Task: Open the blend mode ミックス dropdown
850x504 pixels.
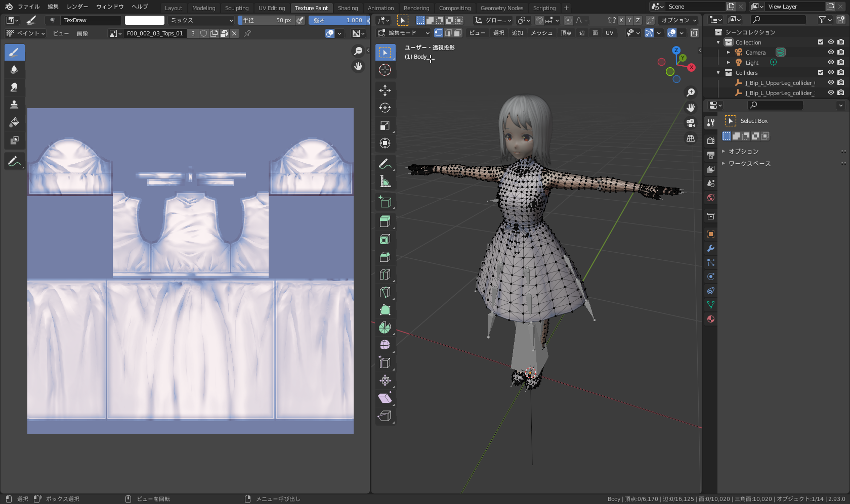Action: click(201, 20)
